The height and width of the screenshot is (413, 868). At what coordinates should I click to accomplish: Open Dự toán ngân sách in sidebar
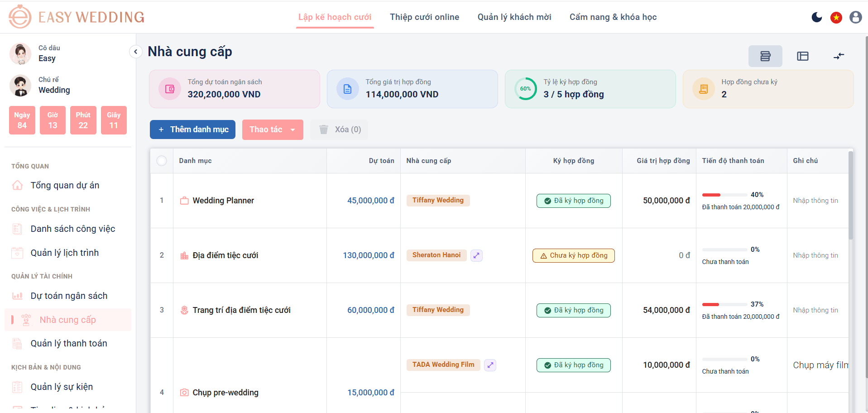pos(68,296)
